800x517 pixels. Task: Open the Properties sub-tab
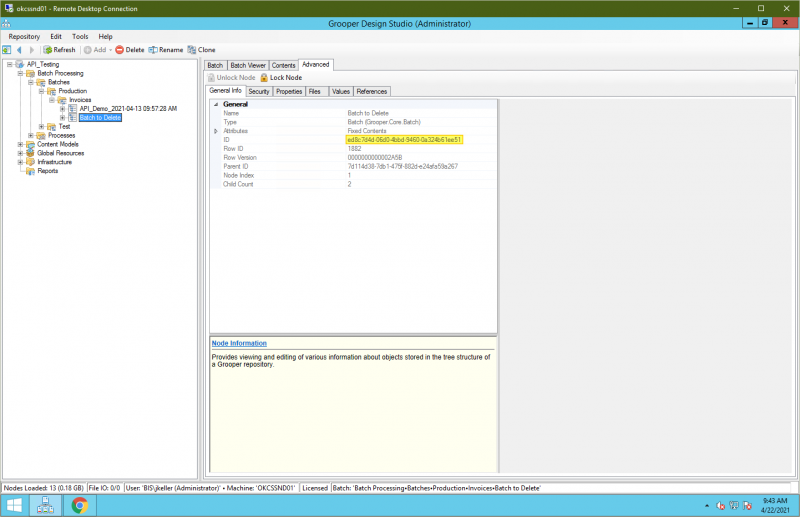(x=289, y=91)
